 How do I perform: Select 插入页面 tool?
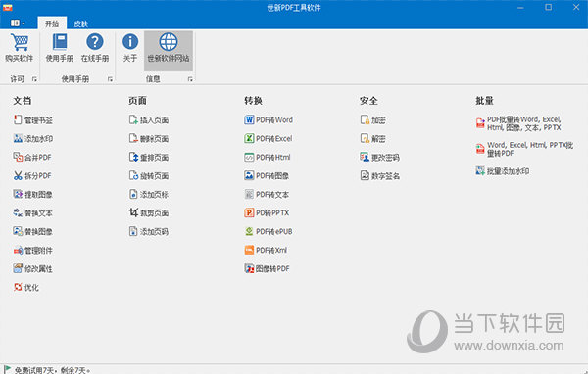pyautogui.click(x=149, y=119)
